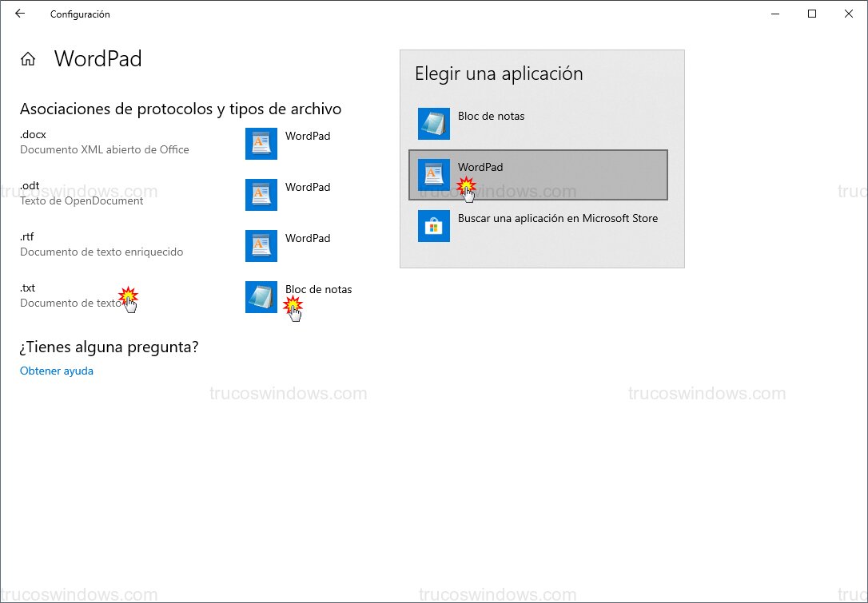Click the back arrow in the title bar
This screenshot has height=603, width=868.
click(x=18, y=14)
